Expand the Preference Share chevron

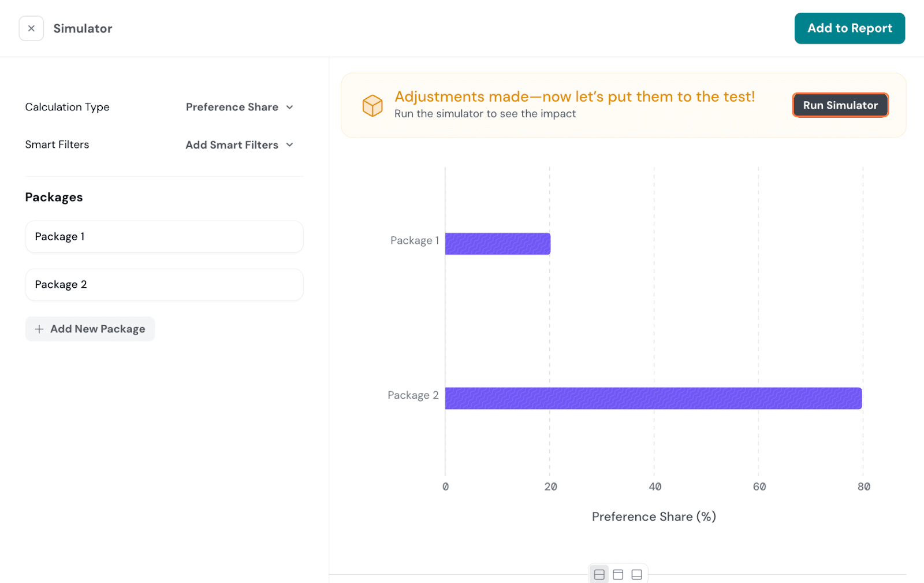(290, 107)
